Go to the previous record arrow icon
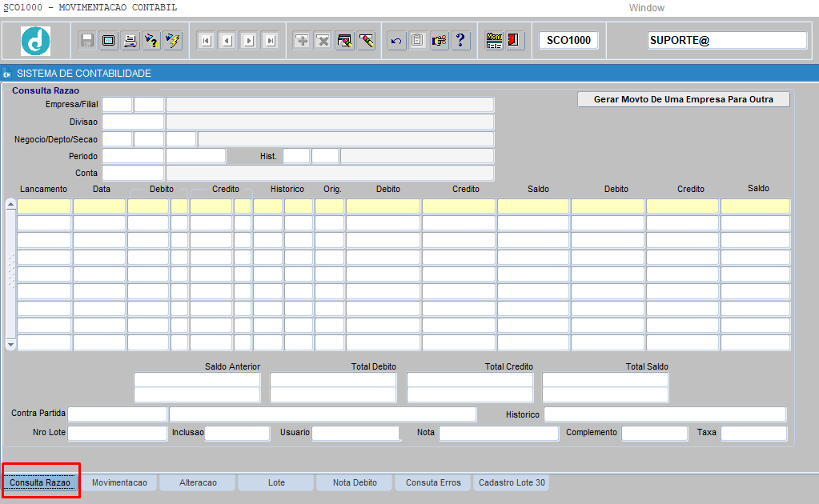Viewport: 819px width, 504px height. [x=227, y=40]
